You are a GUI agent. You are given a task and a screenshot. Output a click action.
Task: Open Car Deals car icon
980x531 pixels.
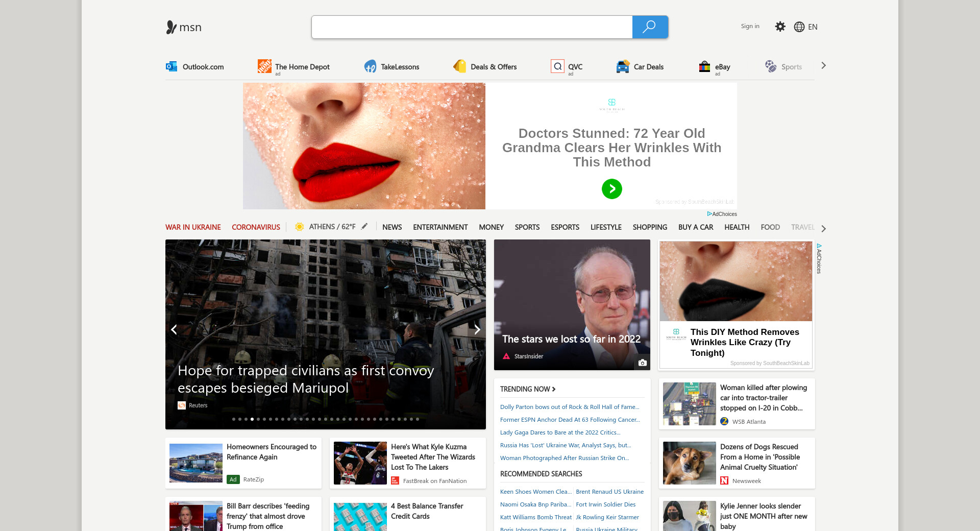tap(623, 66)
